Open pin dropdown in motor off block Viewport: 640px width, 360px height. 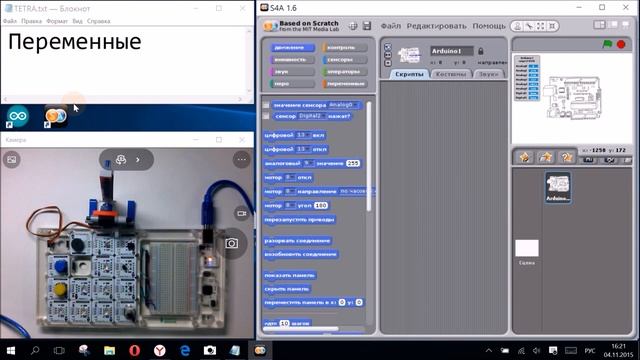[290, 178]
